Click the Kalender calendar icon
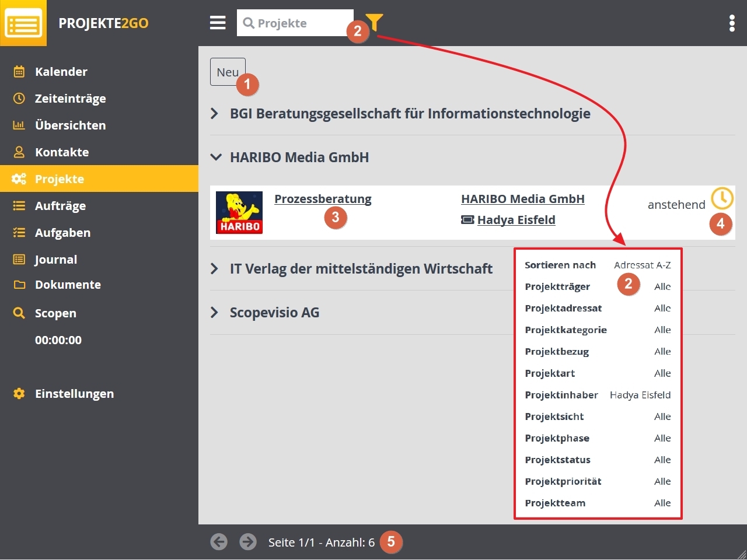747x560 pixels. (19, 72)
